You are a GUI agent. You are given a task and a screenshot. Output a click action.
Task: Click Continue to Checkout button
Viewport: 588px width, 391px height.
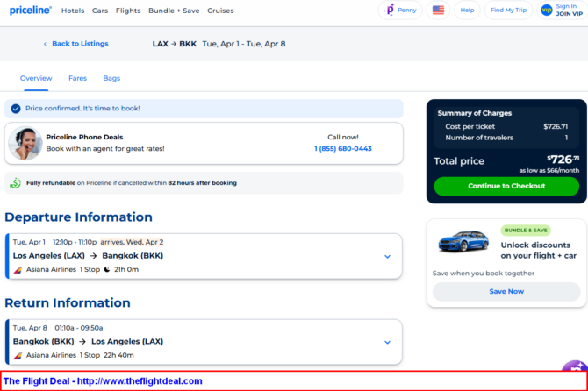pos(506,186)
